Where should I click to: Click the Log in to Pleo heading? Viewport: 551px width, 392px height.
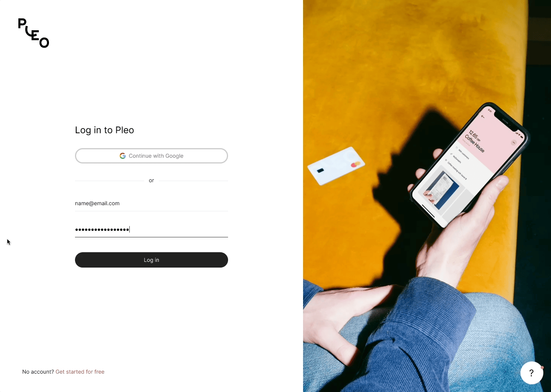click(104, 130)
